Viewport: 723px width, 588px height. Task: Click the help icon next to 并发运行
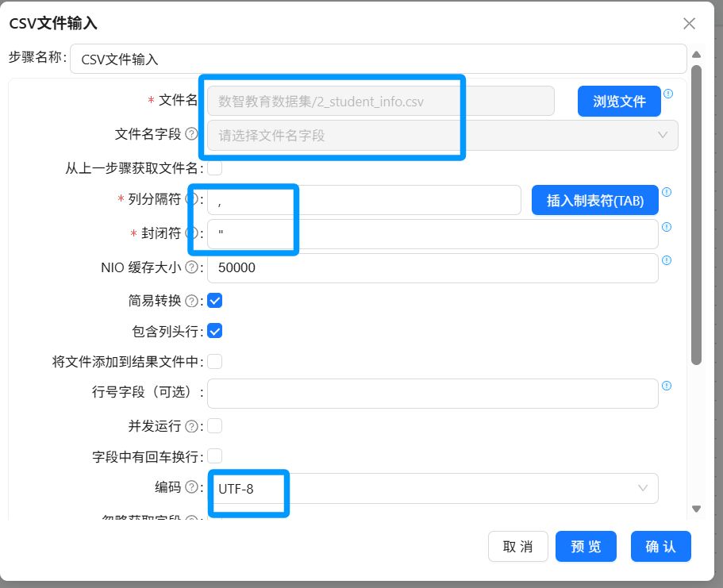(x=191, y=426)
